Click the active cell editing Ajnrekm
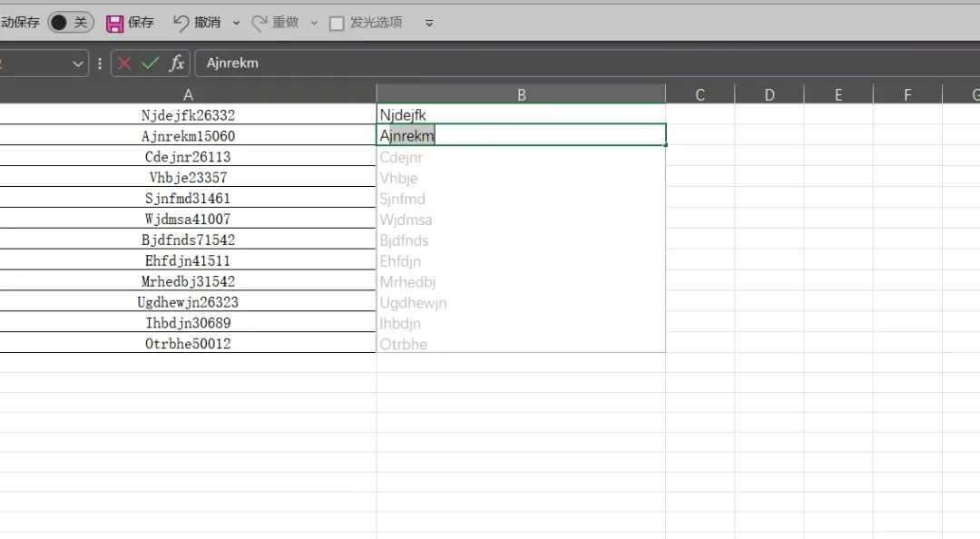Viewport: 980px width, 539px height. (x=521, y=135)
